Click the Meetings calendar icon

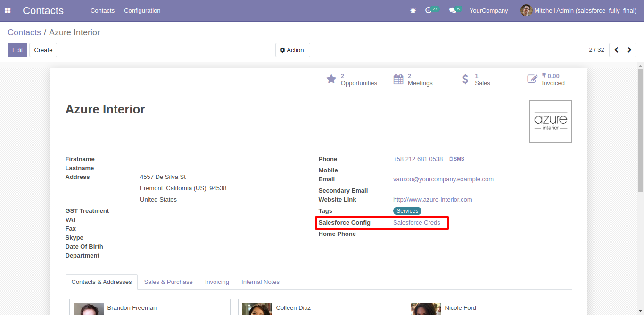click(398, 79)
